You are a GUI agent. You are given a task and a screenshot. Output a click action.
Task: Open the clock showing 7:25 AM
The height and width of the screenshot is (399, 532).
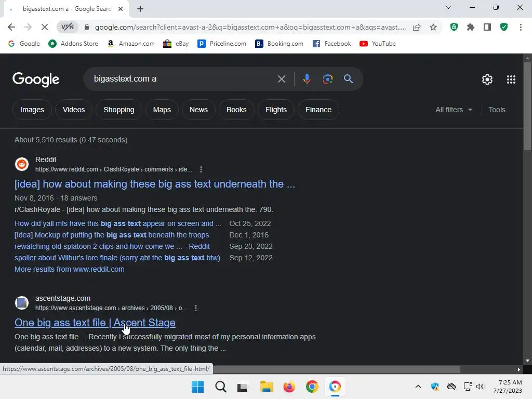pos(507,387)
